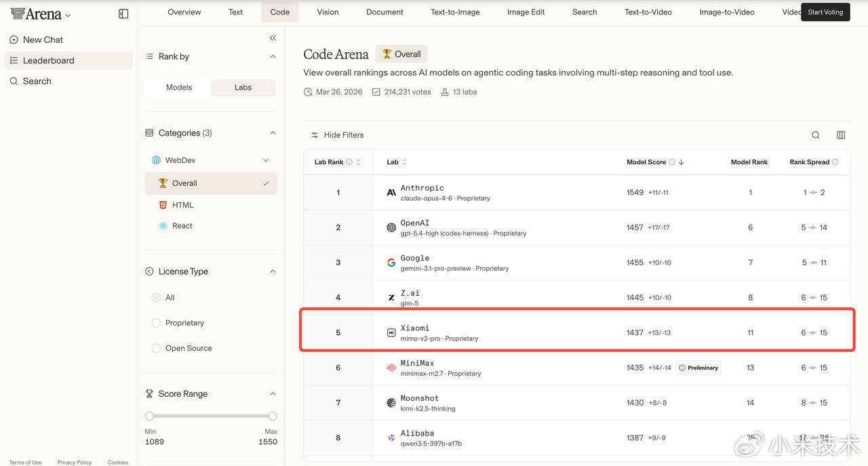Image resolution: width=868 pixels, height=466 pixels.
Task: Click the Rank Spread info icon
Action: tap(835, 162)
